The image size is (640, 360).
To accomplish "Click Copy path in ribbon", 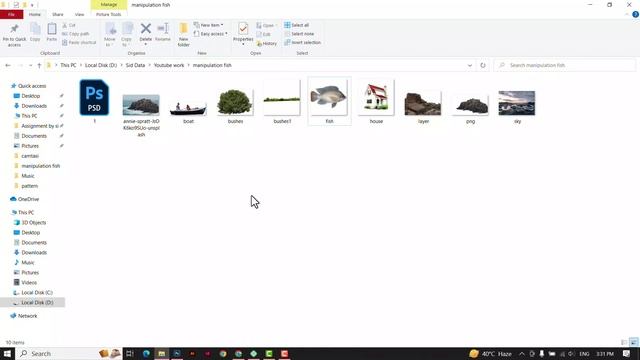I will (x=76, y=34).
